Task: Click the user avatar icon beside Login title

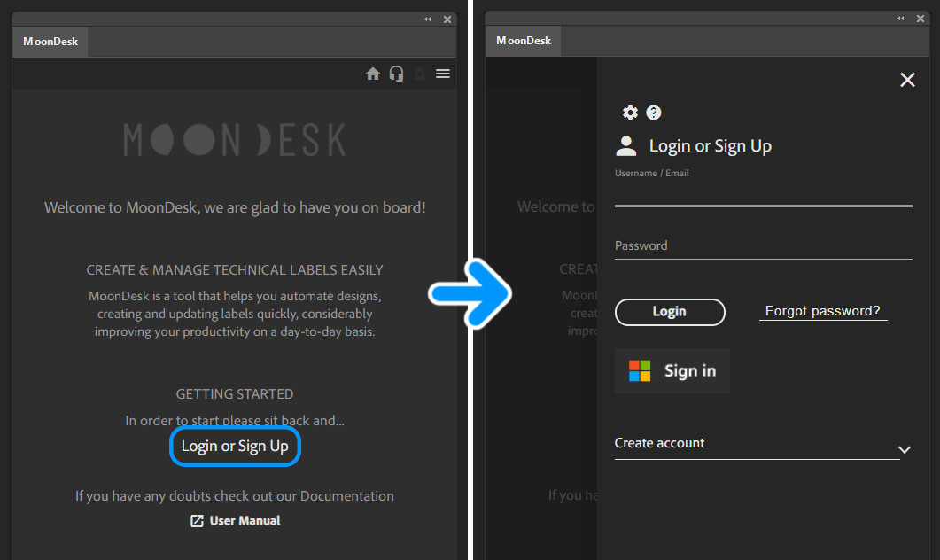Action: (625, 145)
